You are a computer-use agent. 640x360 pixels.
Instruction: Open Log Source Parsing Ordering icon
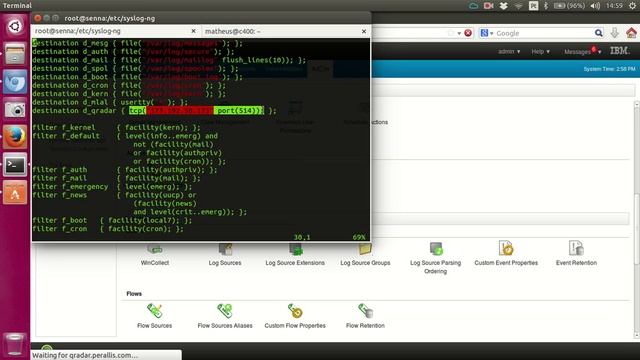click(x=436, y=249)
